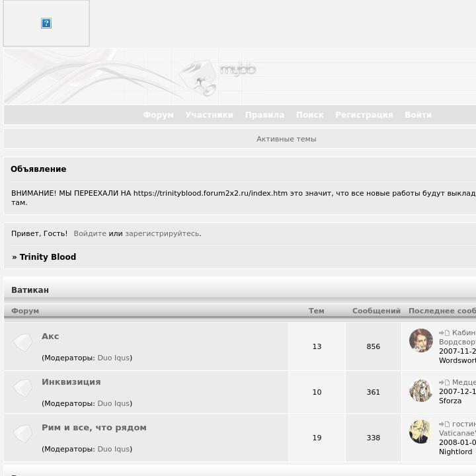Click message count 361
This screenshot has width=476, height=476.
point(373,392)
